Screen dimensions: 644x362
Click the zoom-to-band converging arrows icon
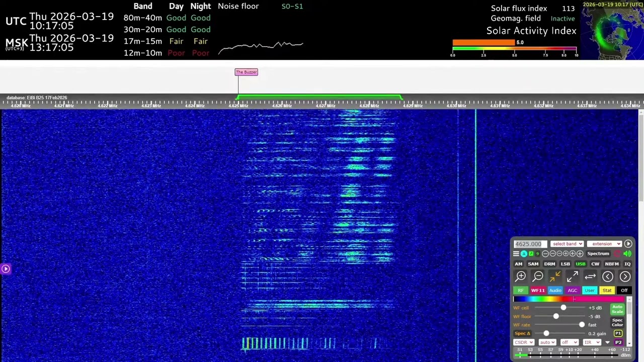[555, 276]
